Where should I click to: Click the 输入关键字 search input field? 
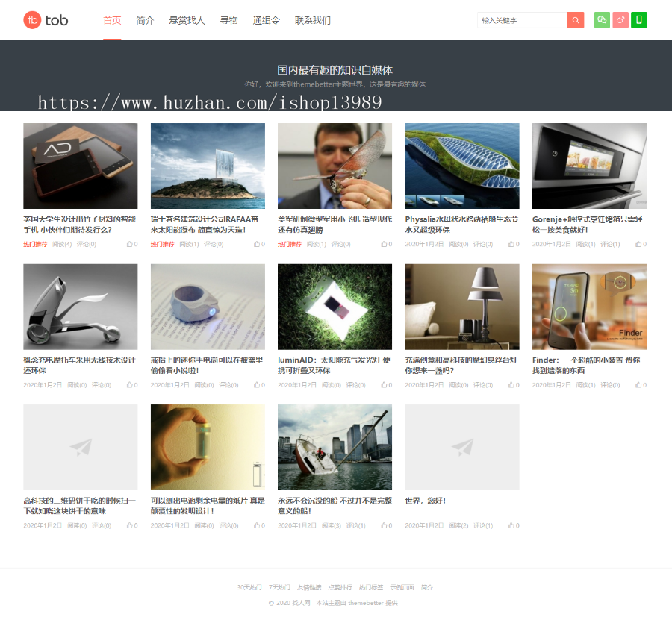(522, 20)
